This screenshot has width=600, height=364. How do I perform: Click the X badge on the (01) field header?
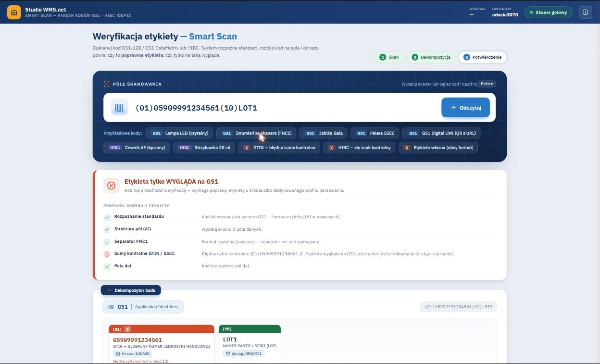tap(127, 329)
